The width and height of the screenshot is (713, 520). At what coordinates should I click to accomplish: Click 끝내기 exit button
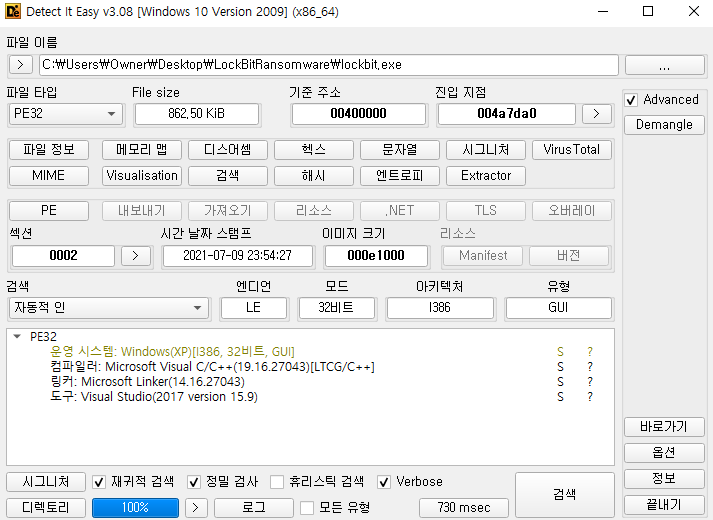pos(664,505)
